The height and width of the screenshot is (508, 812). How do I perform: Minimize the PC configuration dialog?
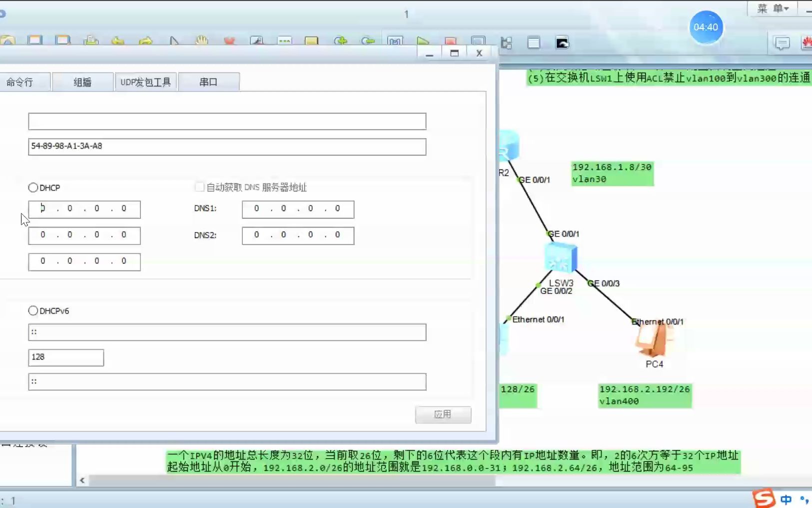(429, 53)
